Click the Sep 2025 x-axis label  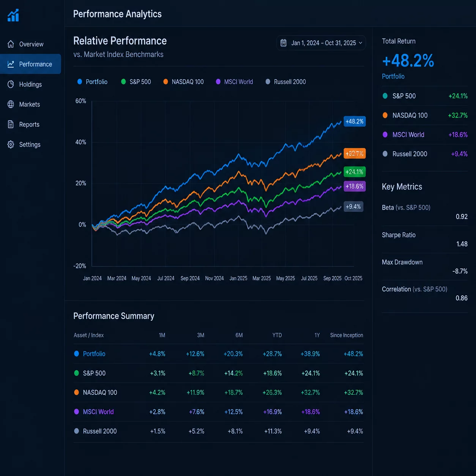pyautogui.click(x=332, y=278)
